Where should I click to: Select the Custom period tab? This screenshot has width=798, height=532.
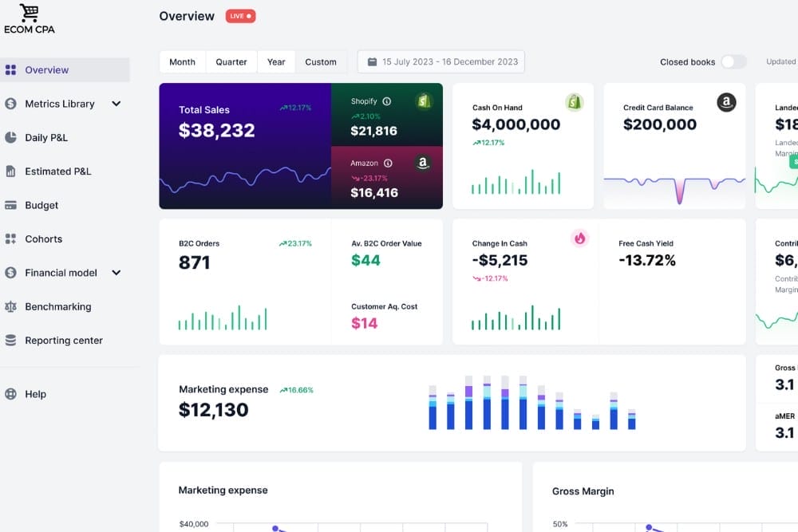(x=321, y=62)
